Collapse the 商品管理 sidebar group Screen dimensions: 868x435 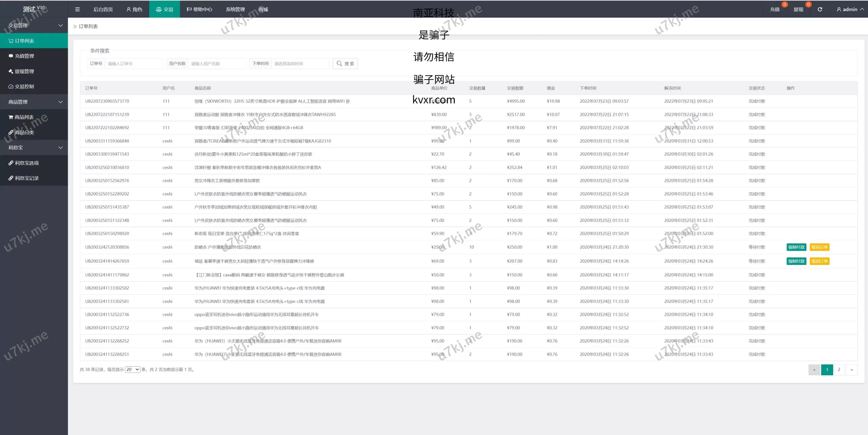point(34,102)
